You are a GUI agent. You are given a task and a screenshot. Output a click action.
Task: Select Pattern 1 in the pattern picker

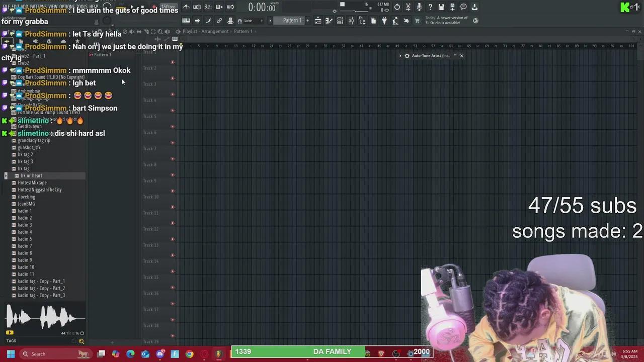(x=103, y=55)
